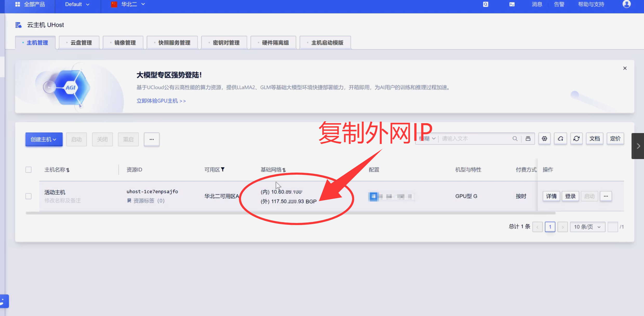The height and width of the screenshot is (316, 644).
Task: Go to previous page arrow
Action: (538, 227)
